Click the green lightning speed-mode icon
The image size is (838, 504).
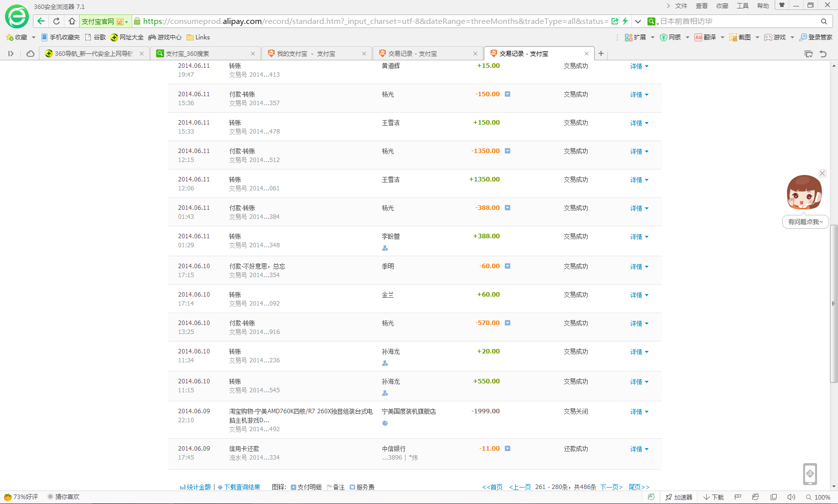625,21
